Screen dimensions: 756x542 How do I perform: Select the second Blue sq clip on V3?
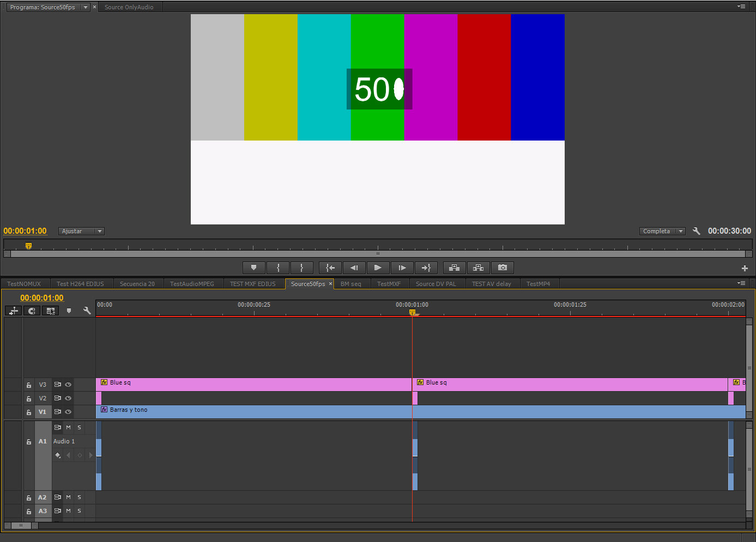(570, 384)
